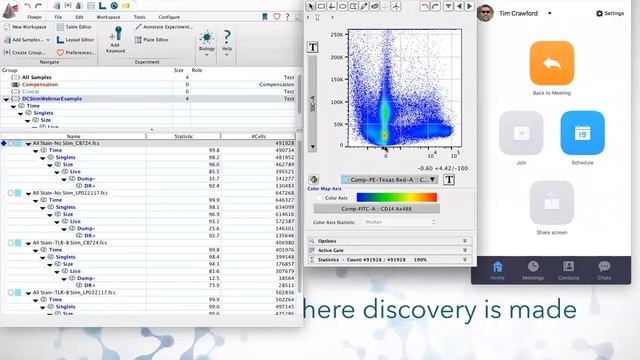Open the File tab
640x360 pixels.
pyautogui.click(x=58, y=17)
